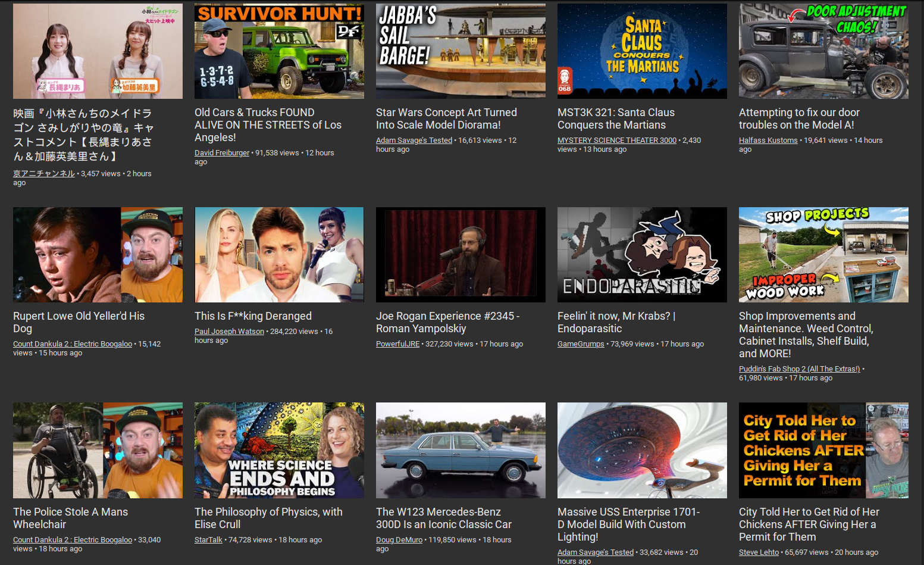Open the USS Enterprise model thumbnail
The height and width of the screenshot is (565, 924).
642,451
